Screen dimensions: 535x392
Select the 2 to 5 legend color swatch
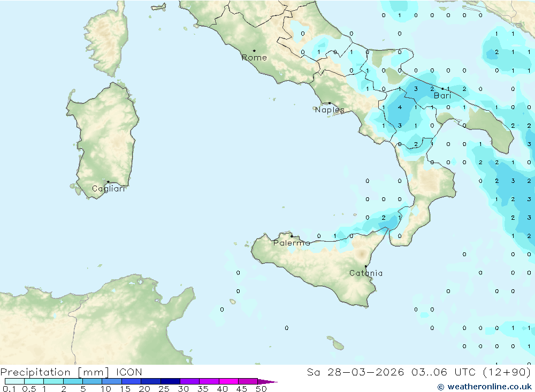(73, 381)
